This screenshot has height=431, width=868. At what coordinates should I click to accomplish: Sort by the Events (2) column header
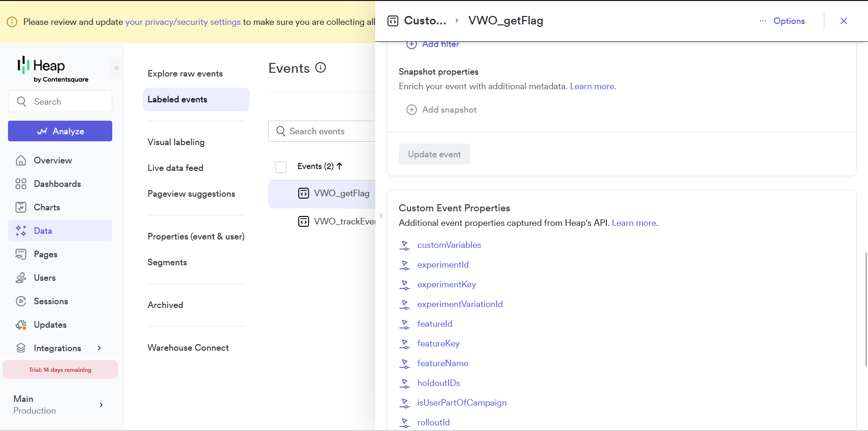[320, 166]
